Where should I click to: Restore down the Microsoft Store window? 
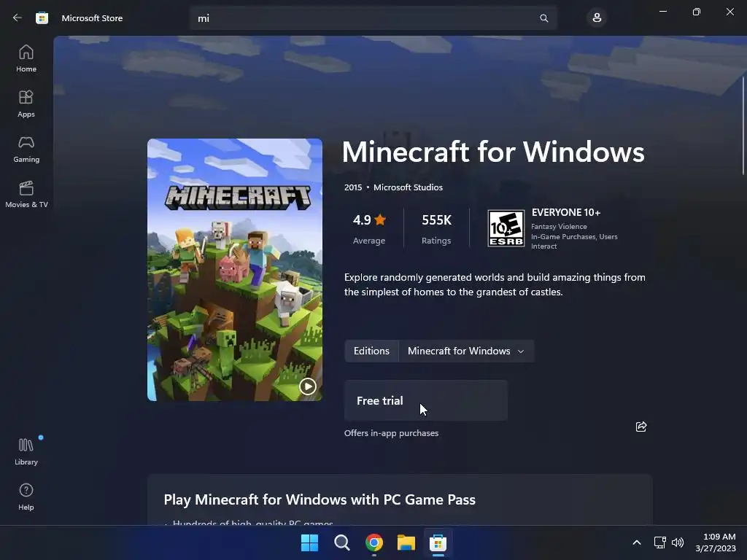696,12
